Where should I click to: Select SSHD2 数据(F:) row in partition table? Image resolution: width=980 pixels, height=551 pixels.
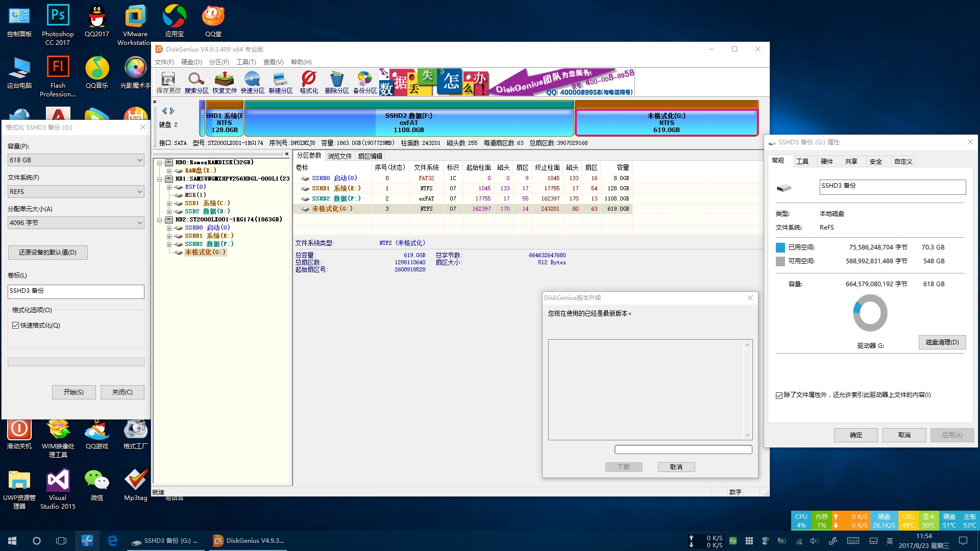click(x=463, y=198)
